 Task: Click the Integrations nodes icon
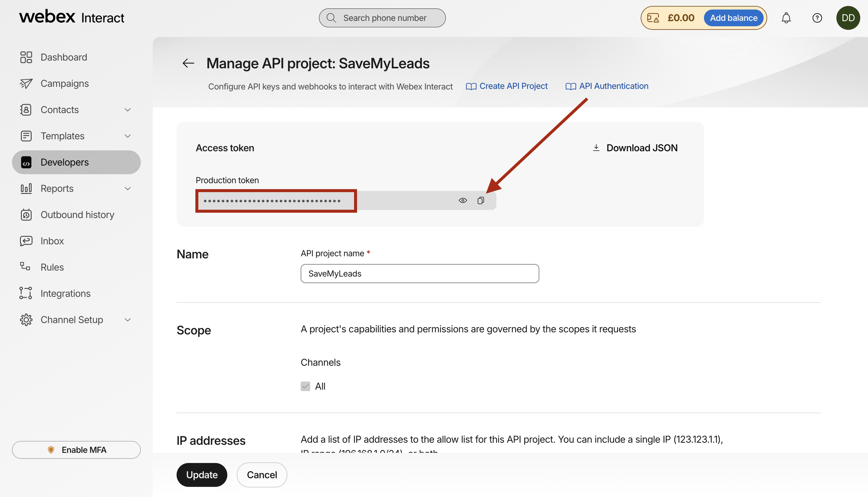[26, 293]
